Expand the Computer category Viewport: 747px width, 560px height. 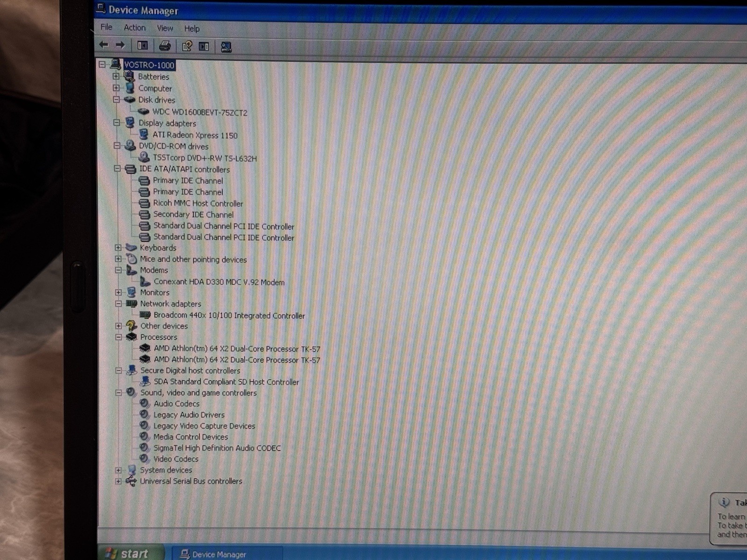click(116, 88)
